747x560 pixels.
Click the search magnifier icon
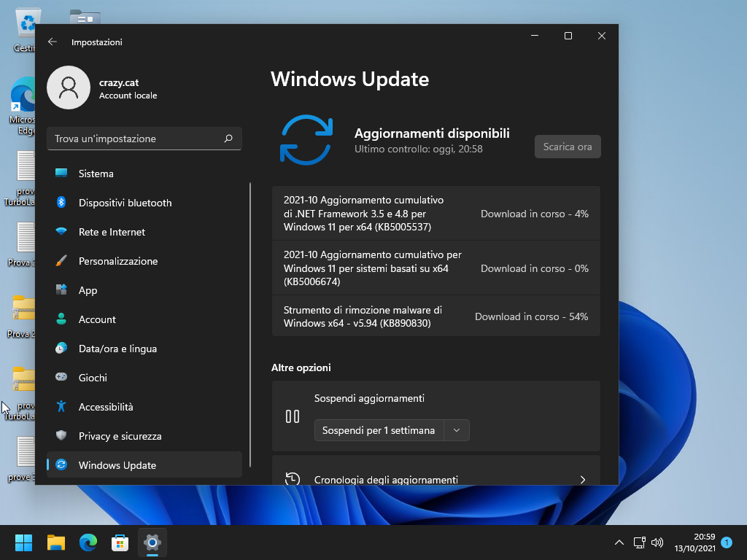coord(228,139)
